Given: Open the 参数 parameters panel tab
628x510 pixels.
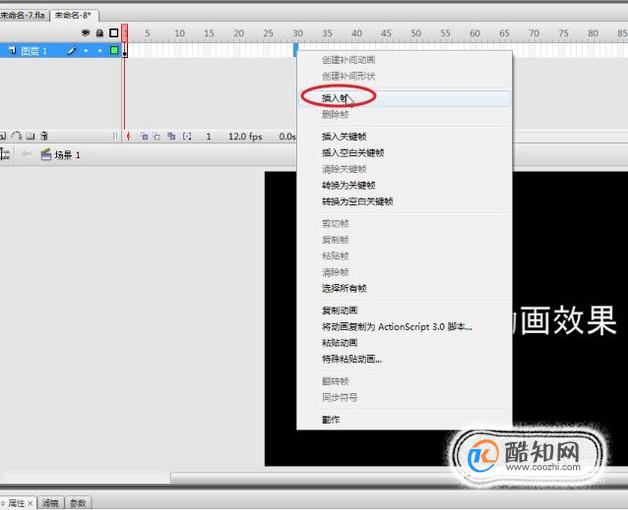Looking at the screenshot, I should [78, 503].
